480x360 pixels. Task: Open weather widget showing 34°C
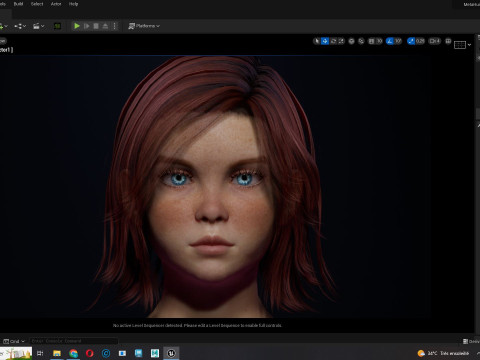[443, 353]
